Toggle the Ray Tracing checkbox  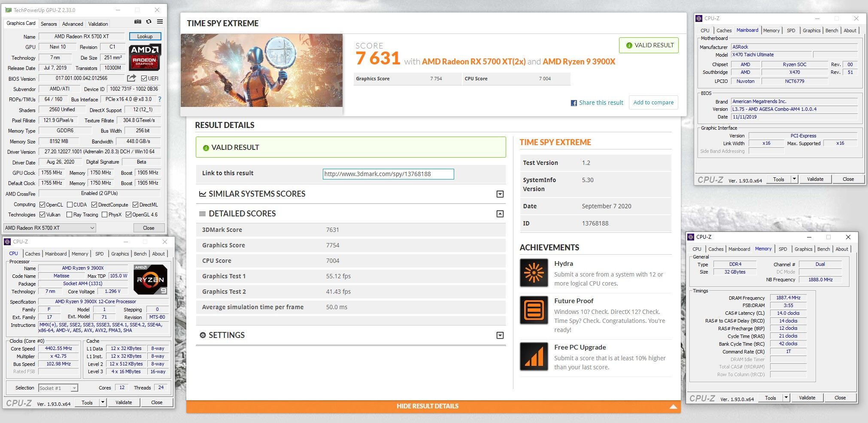tap(70, 215)
